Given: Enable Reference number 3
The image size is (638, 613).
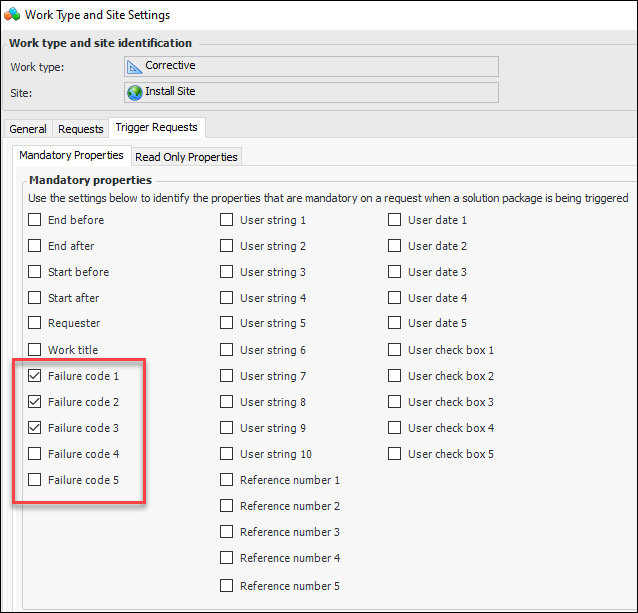Looking at the screenshot, I should 227,532.
